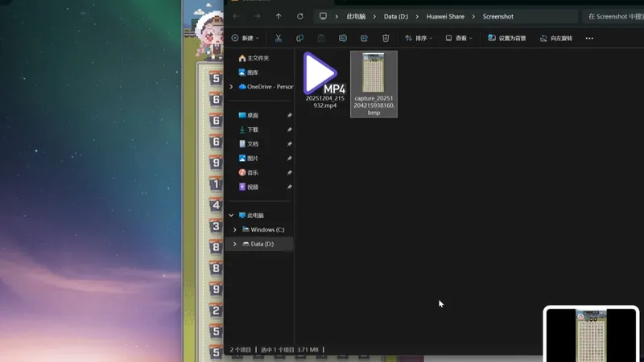644x362 pixels.
Task: Click the pin icon beside 音乐
Action: coord(289,173)
